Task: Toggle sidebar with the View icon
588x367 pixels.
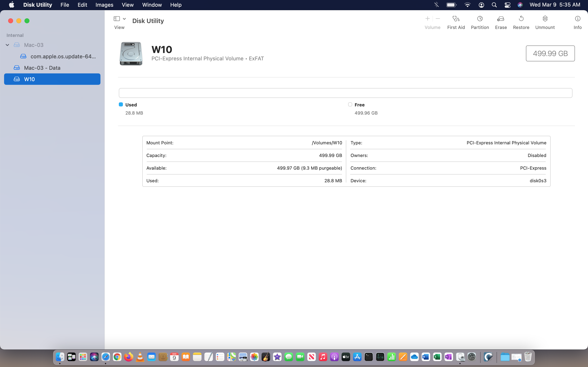Action: [x=117, y=19]
